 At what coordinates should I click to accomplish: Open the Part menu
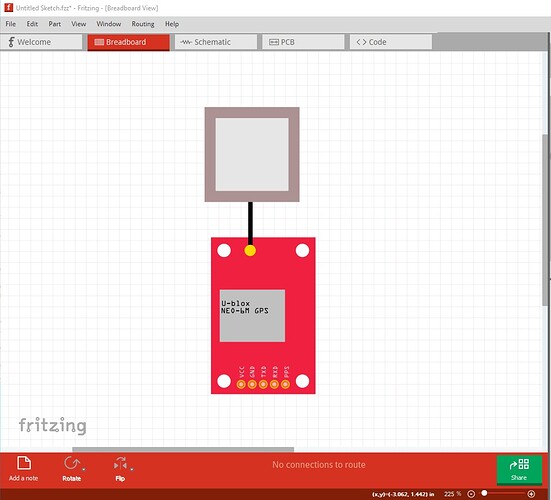click(x=54, y=24)
